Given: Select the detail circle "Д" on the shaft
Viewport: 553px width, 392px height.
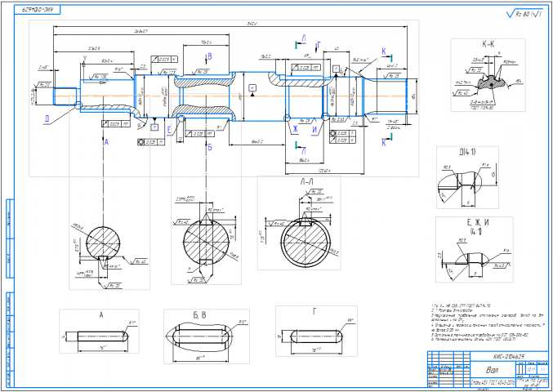Looking at the screenshot, I should click(78, 104).
